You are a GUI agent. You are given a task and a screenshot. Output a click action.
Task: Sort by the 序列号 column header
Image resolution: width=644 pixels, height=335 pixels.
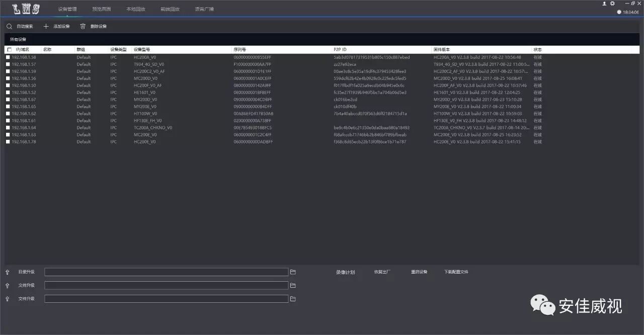click(x=239, y=50)
